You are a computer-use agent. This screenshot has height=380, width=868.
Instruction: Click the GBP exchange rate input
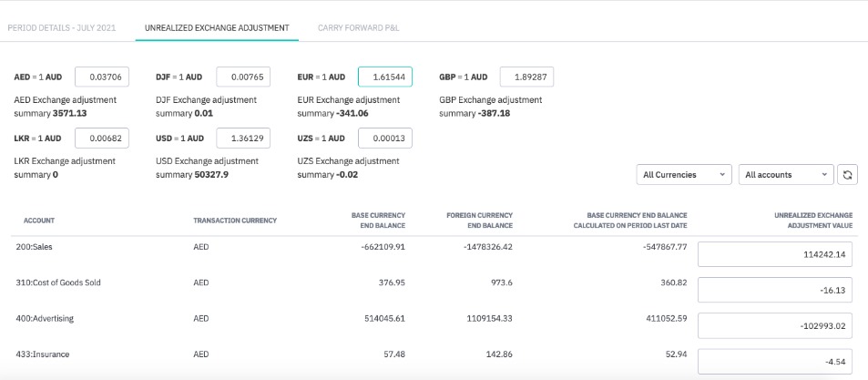(x=526, y=77)
